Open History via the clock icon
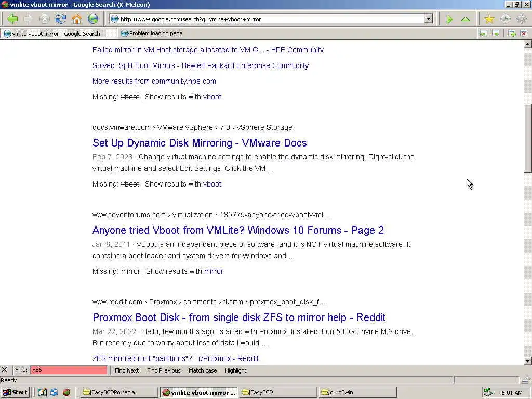532x399 pixels. (x=505, y=19)
